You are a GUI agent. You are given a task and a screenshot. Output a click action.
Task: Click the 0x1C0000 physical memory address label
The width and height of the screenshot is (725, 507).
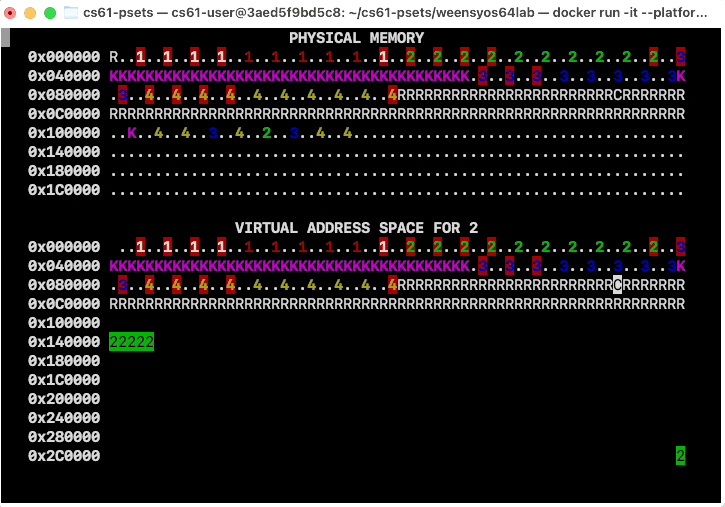(64, 190)
